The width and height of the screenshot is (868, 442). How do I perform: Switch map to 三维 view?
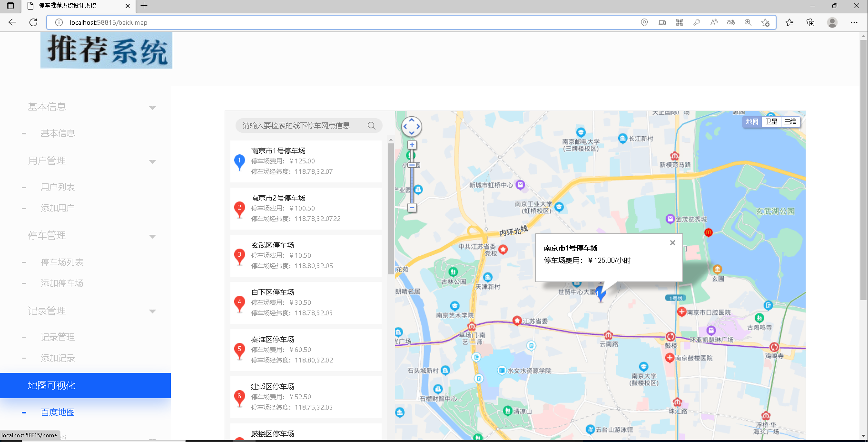[790, 121]
